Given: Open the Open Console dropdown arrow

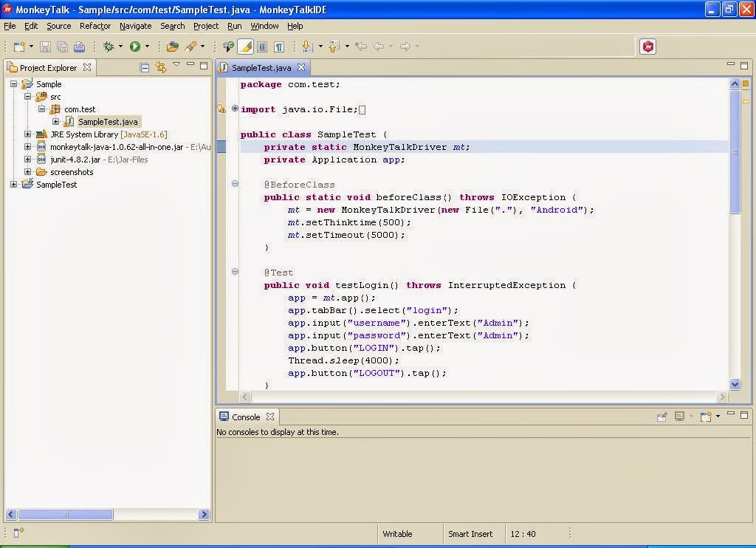Looking at the screenshot, I should pos(718,416).
